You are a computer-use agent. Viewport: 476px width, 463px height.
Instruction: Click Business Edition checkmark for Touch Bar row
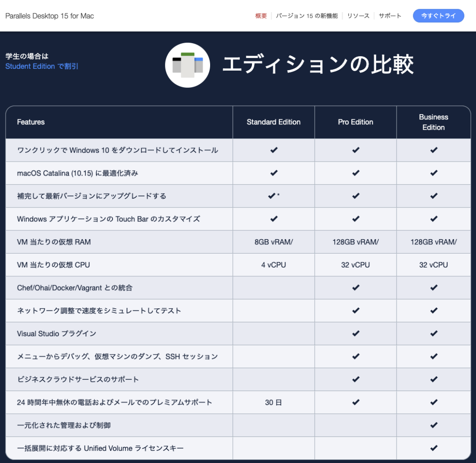tap(434, 219)
